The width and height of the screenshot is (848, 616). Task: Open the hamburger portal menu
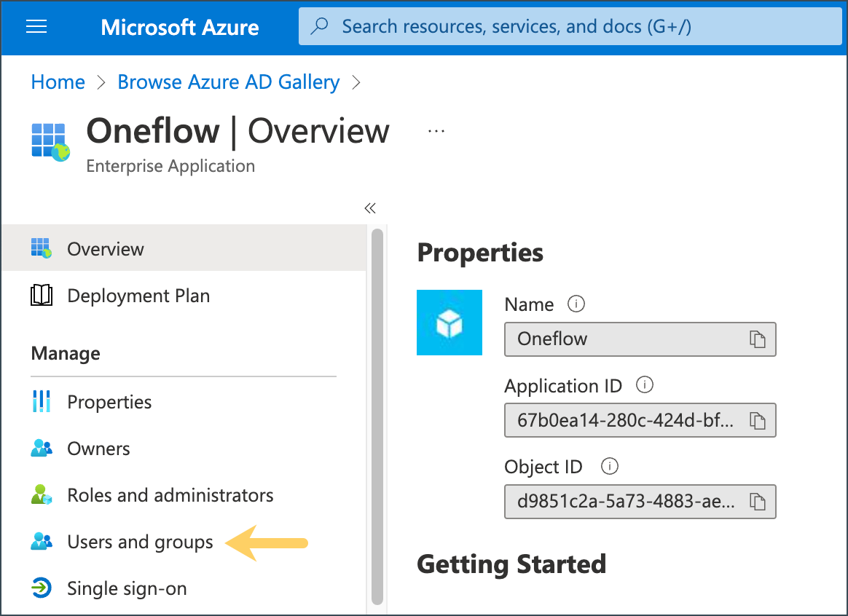point(36,26)
